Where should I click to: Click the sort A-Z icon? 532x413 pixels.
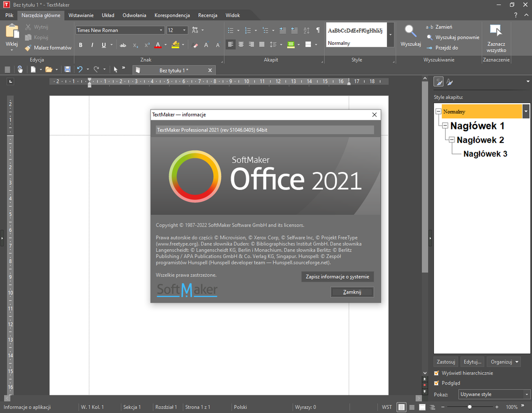pos(306,30)
